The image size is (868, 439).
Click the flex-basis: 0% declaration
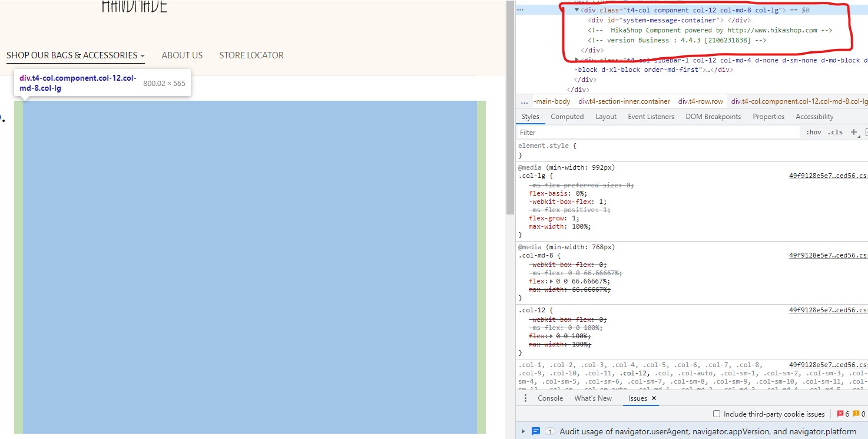pos(558,193)
